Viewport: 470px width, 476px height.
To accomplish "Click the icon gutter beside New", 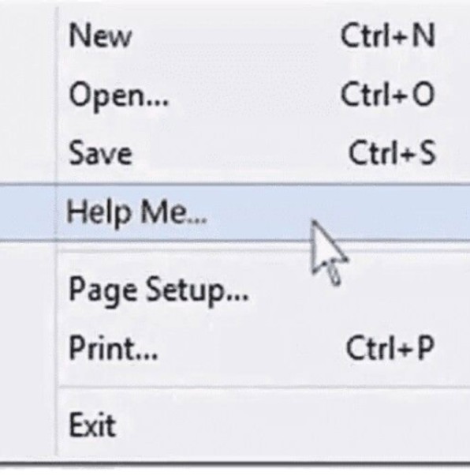I will point(28,35).
